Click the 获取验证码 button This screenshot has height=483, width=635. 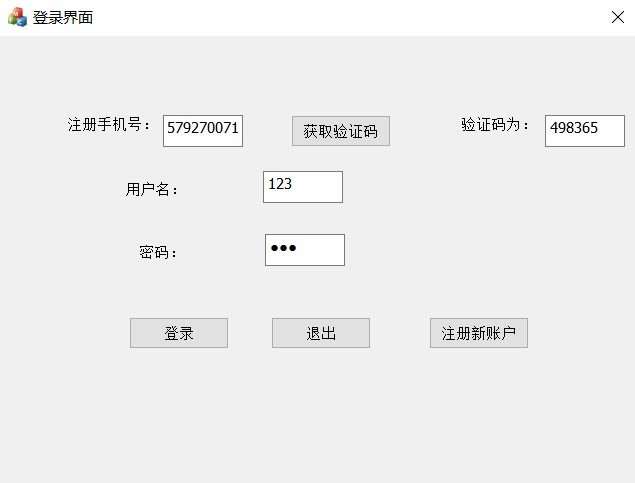pyautogui.click(x=340, y=131)
